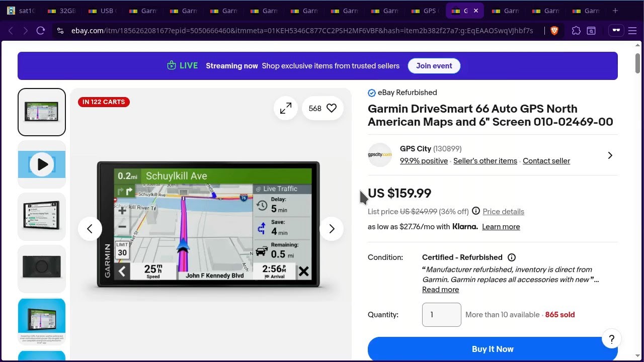Open browser extensions puzzle icon
Image resolution: width=644 pixels, height=362 pixels.
(576, 31)
